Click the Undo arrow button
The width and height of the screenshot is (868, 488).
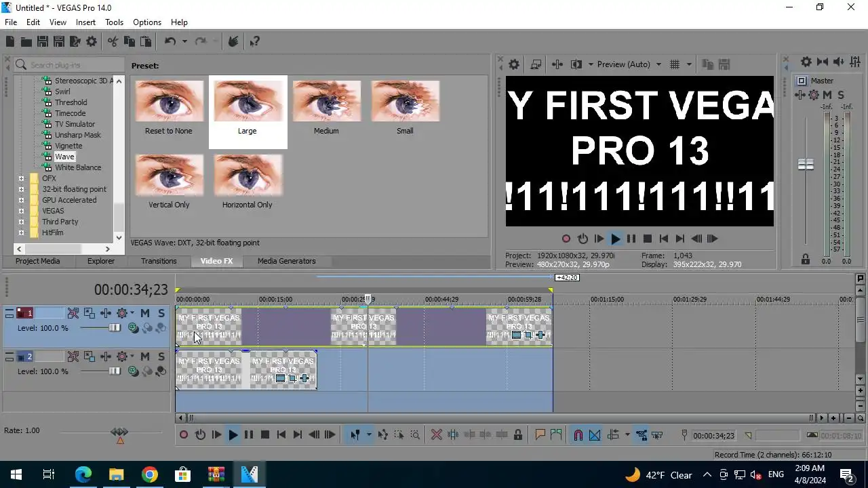(170, 42)
